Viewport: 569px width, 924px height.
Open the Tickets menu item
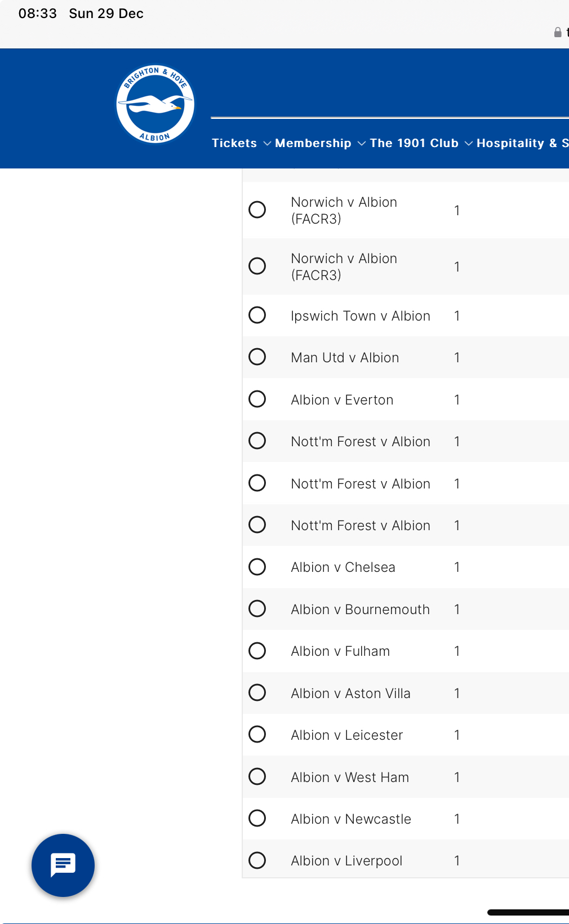(x=234, y=143)
